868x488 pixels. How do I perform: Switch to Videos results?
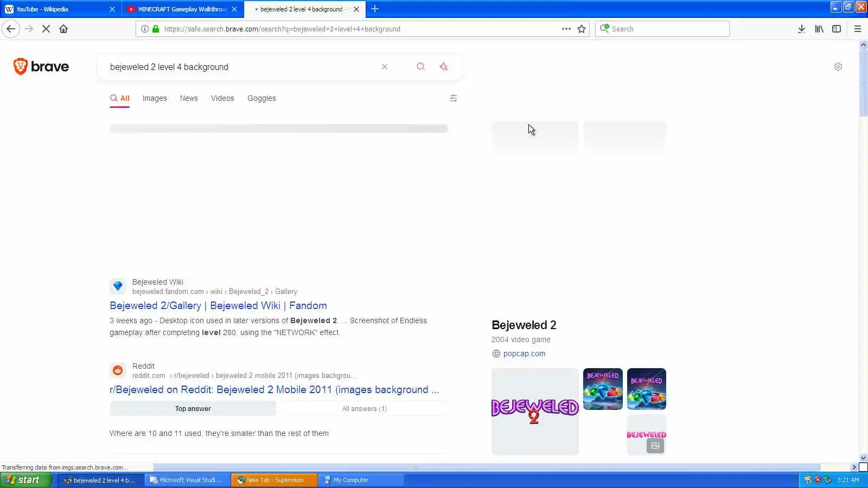click(222, 98)
